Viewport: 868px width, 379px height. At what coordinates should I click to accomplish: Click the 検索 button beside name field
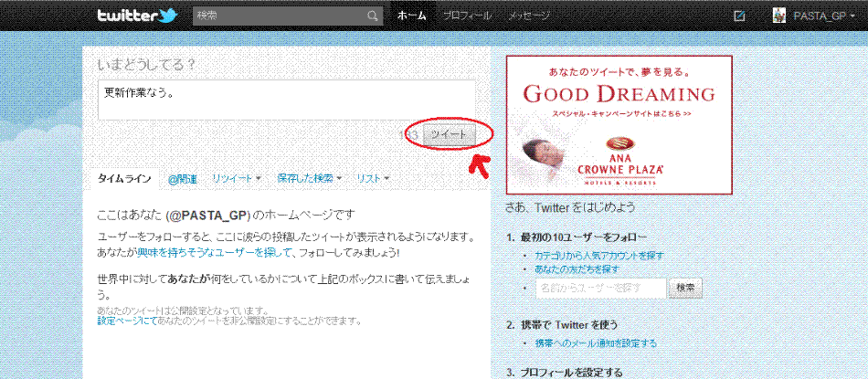click(686, 289)
